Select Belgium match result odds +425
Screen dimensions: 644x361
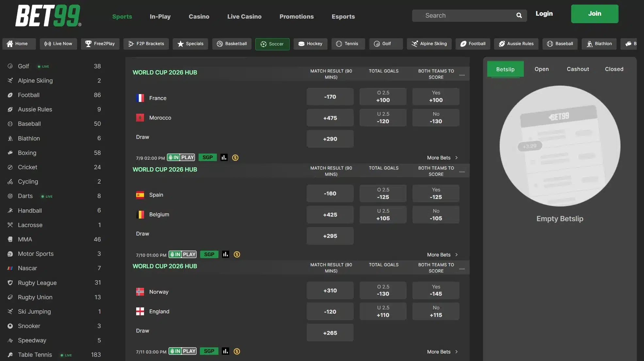[x=330, y=215]
